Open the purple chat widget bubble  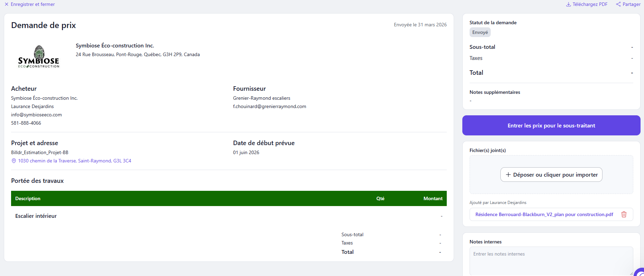pos(640,272)
